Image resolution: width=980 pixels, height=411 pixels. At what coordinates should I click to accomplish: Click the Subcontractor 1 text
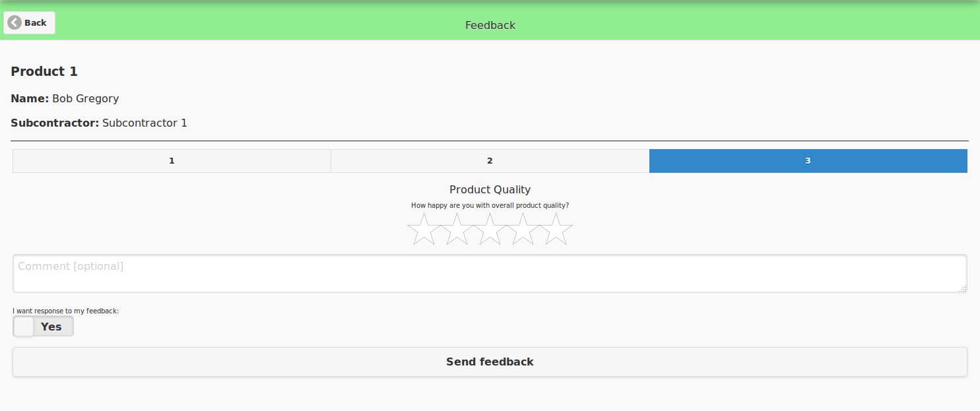point(145,123)
